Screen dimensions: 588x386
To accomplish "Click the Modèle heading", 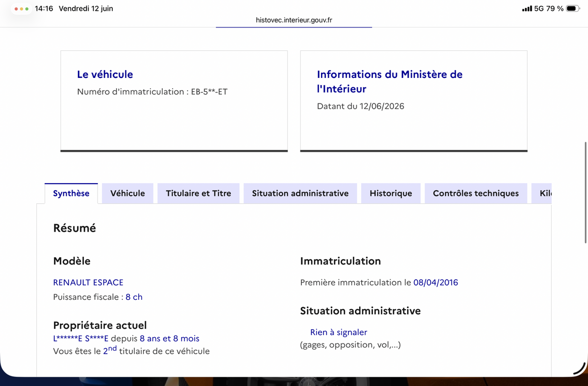I will [72, 261].
